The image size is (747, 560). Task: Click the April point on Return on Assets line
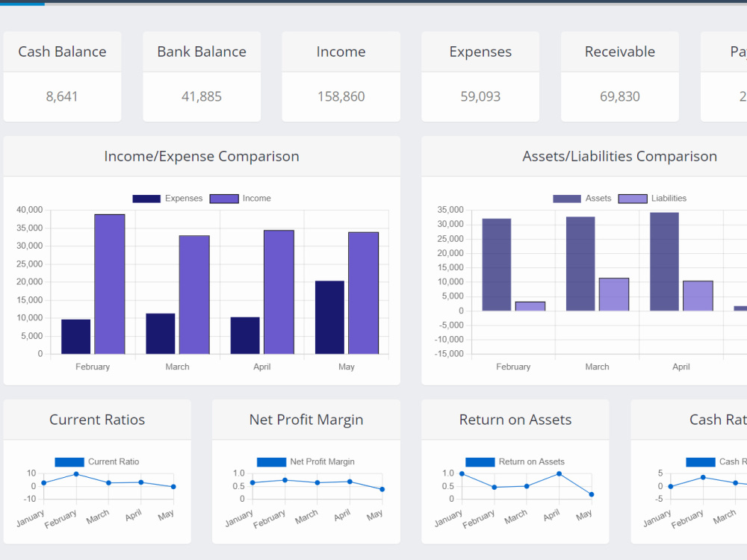click(x=559, y=474)
